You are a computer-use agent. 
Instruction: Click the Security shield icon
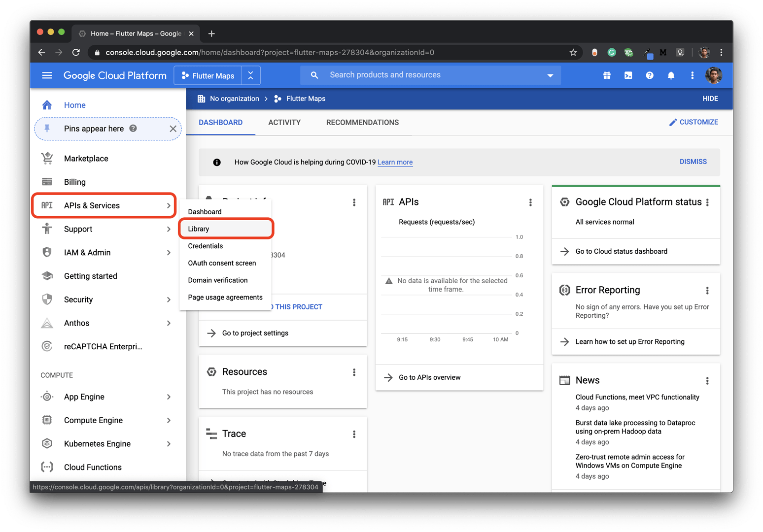(x=47, y=299)
